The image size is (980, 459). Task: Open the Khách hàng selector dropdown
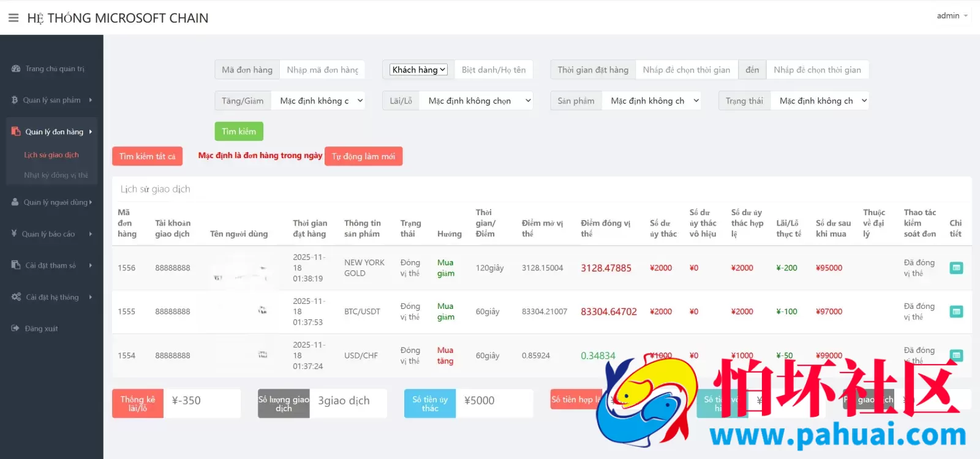click(x=419, y=70)
